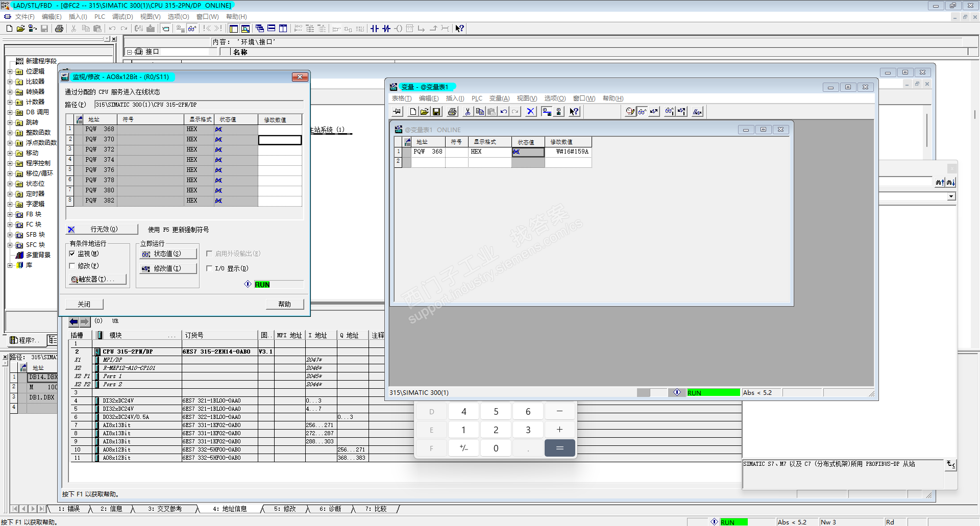Insert an output coil

[x=398, y=29]
